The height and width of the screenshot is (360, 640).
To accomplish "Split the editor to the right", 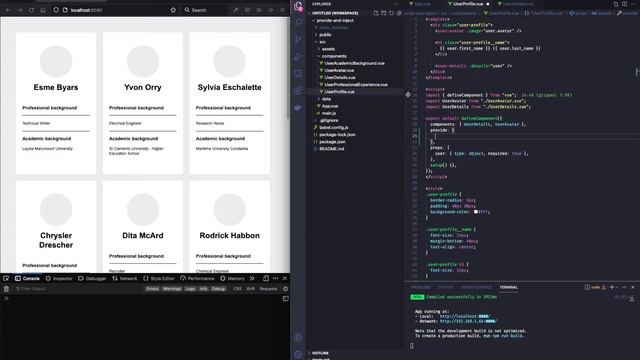I will (x=624, y=4).
